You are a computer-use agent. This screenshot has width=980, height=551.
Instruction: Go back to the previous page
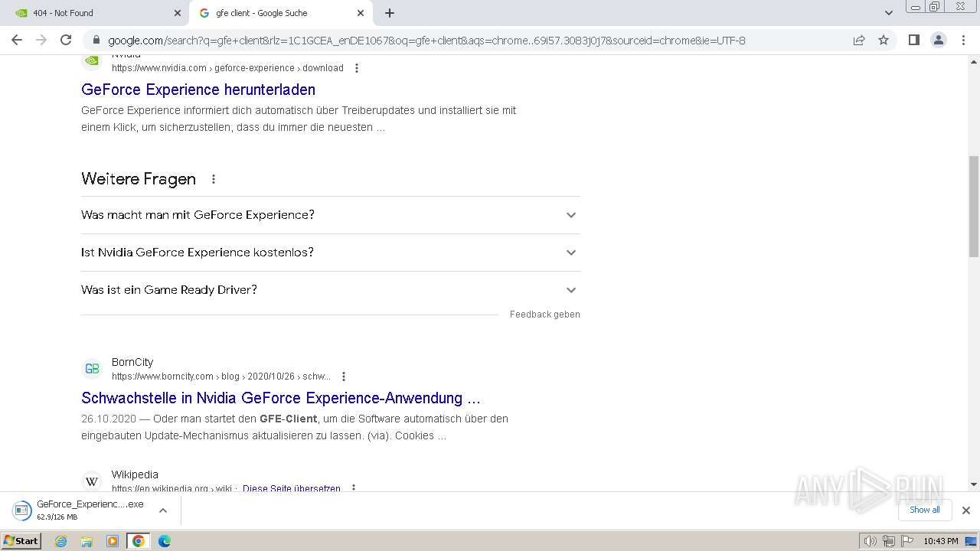click(x=17, y=41)
